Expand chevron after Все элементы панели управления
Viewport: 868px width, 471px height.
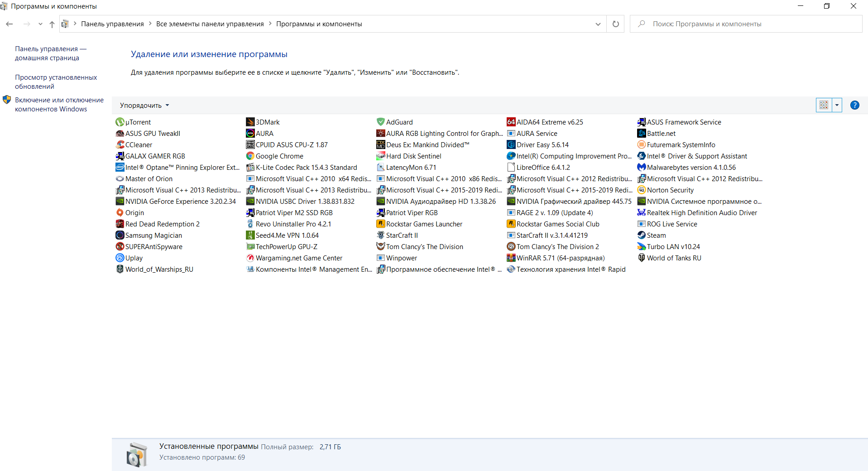270,24
